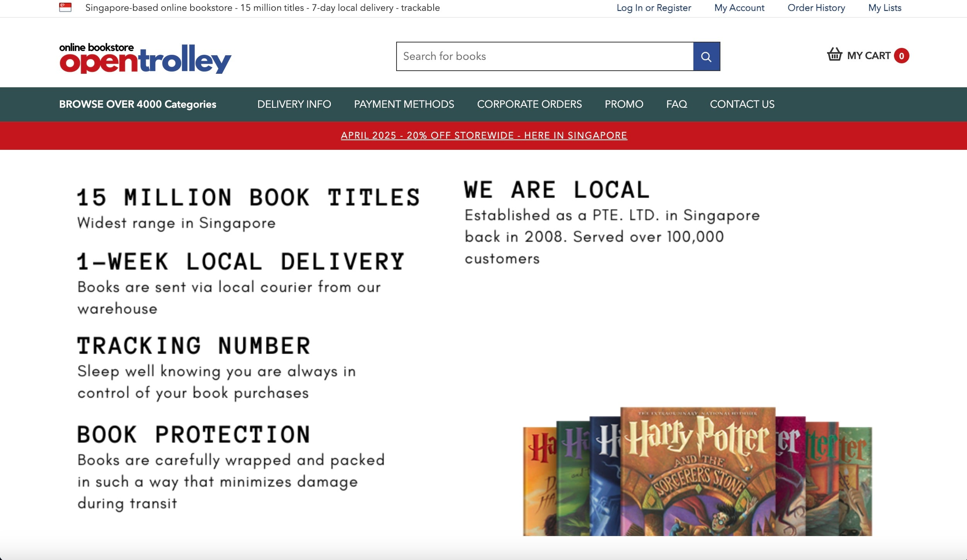Go to OpenTrolley logo homepage
The height and width of the screenshot is (560, 967).
145,58
